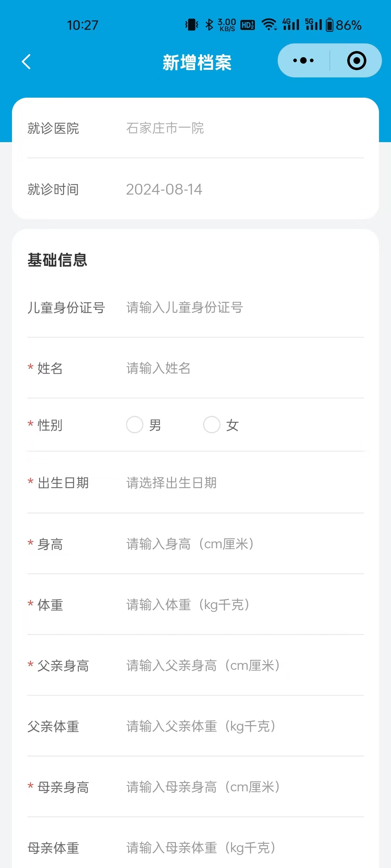Focus the 儿童身份证号 input field
This screenshot has height=868, width=391.
click(x=245, y=307)
